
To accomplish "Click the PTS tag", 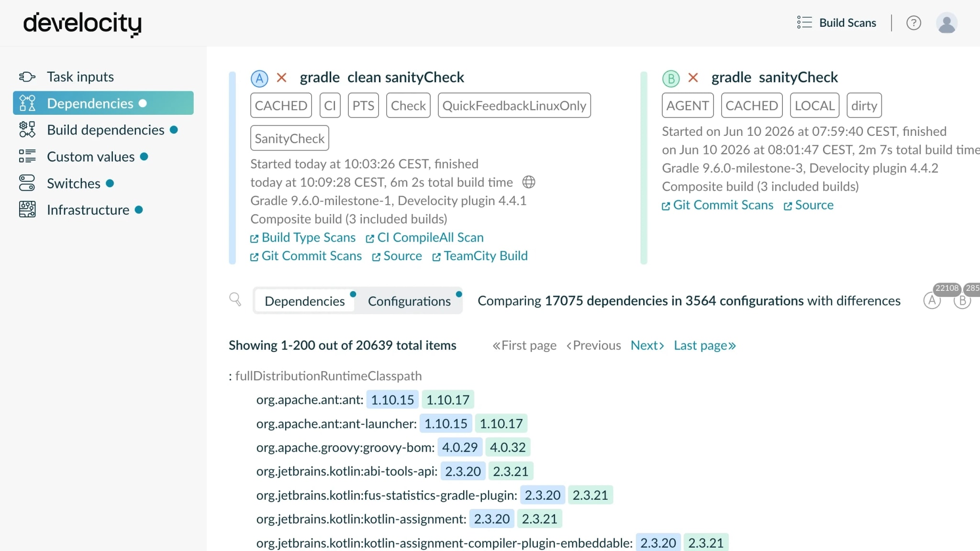I will (363, 105).
